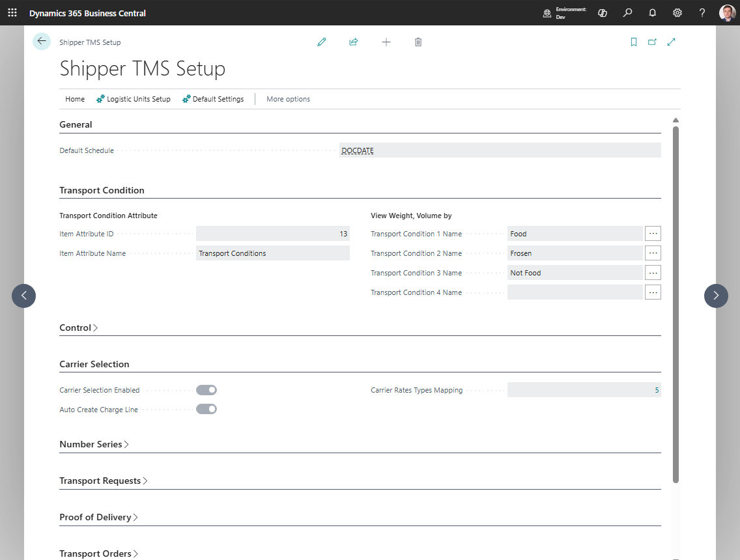Open the user profile avatar
The image size is (740, 560).
pos(727,13)
